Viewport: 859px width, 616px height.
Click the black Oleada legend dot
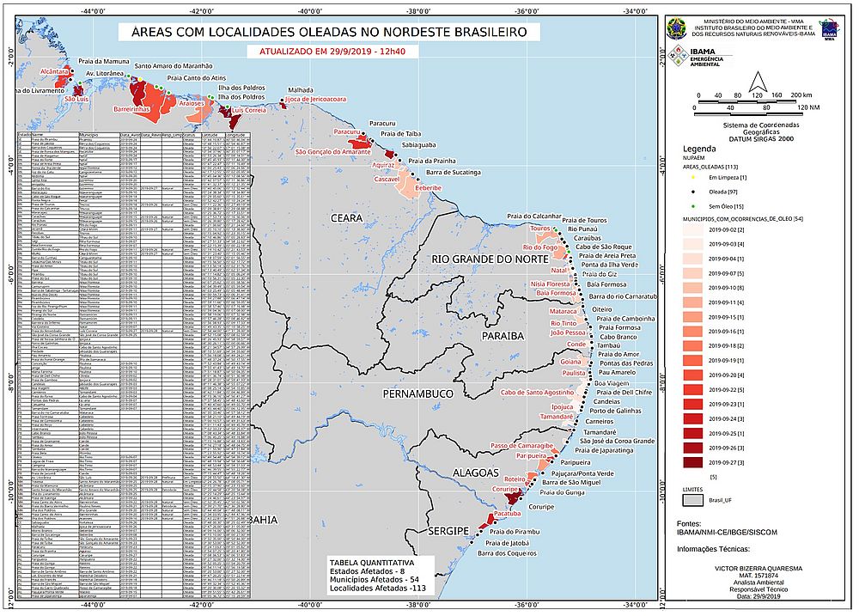[x=692, y=192]
